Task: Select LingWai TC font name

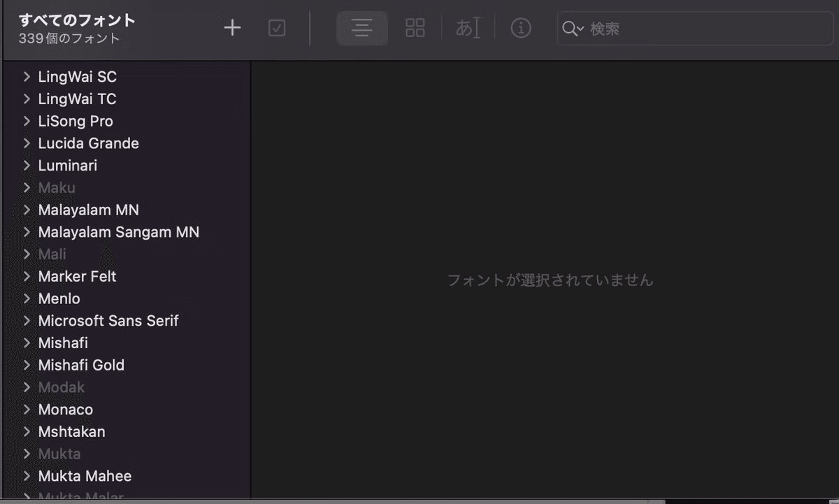Action: click(x=77, y=99)
